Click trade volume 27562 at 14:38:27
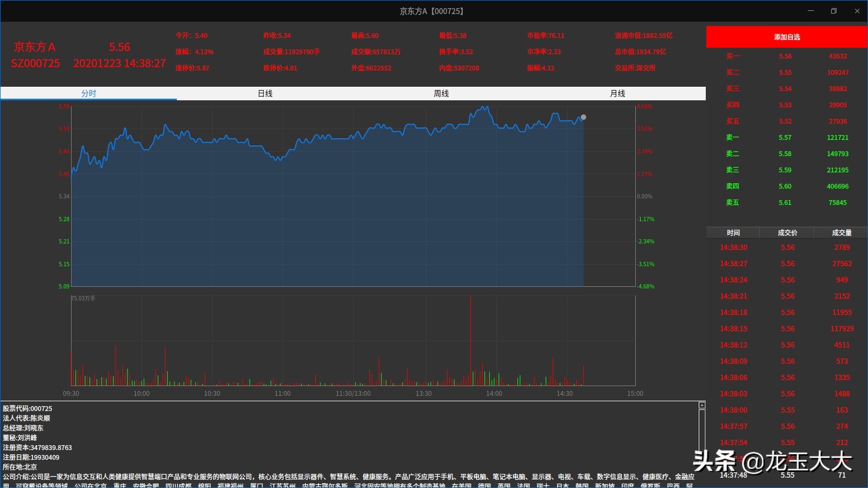The height and width of the screenshot is (488, 868). [x=842, y=264]
